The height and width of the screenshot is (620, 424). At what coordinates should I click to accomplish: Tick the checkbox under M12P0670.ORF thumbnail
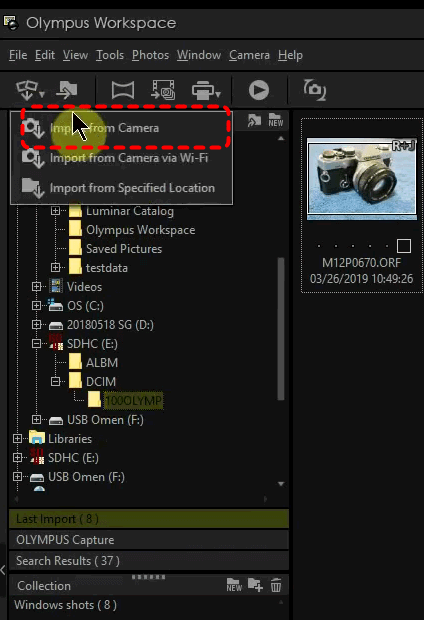click(404, 246)
